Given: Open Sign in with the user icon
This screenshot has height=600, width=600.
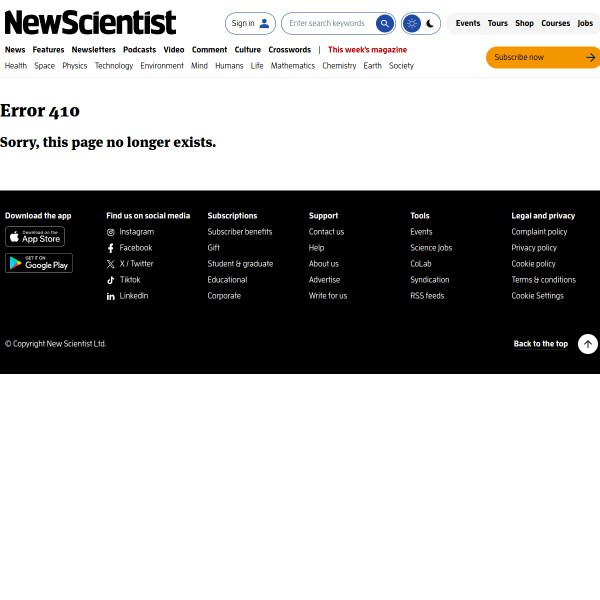Looking at the screenshot, I should [250, 23].
